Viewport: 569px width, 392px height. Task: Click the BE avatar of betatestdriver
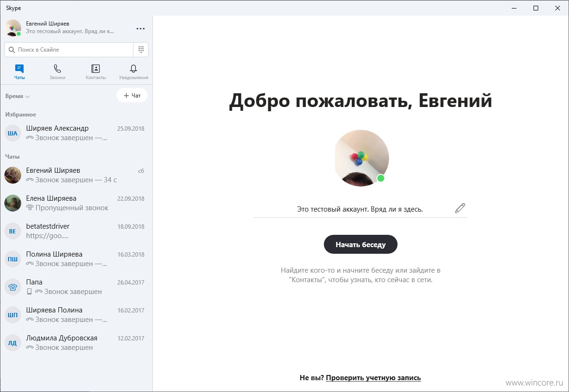click(x=13, y=231)
